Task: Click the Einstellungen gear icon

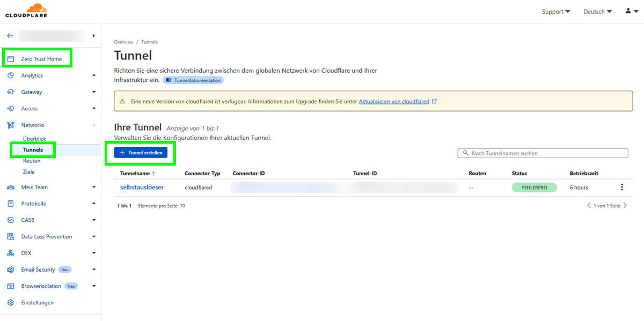Action: tap(10, 303)
